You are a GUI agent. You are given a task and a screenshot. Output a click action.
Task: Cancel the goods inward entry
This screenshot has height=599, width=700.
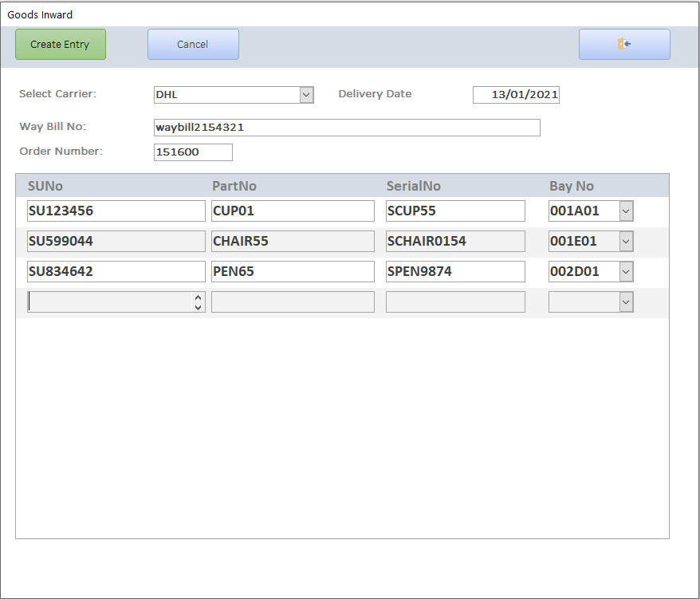pos(193,45)
